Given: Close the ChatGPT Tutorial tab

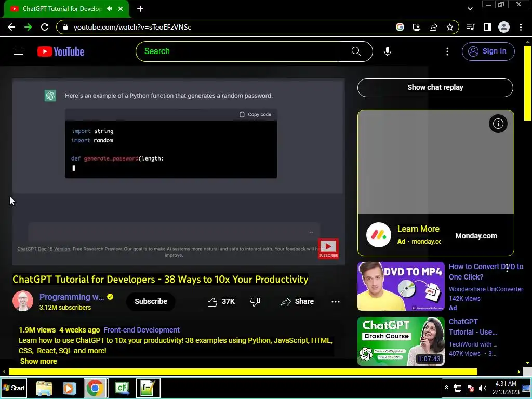Looking at the screenshot, I should pyautogui.click(x=121, y=9).
